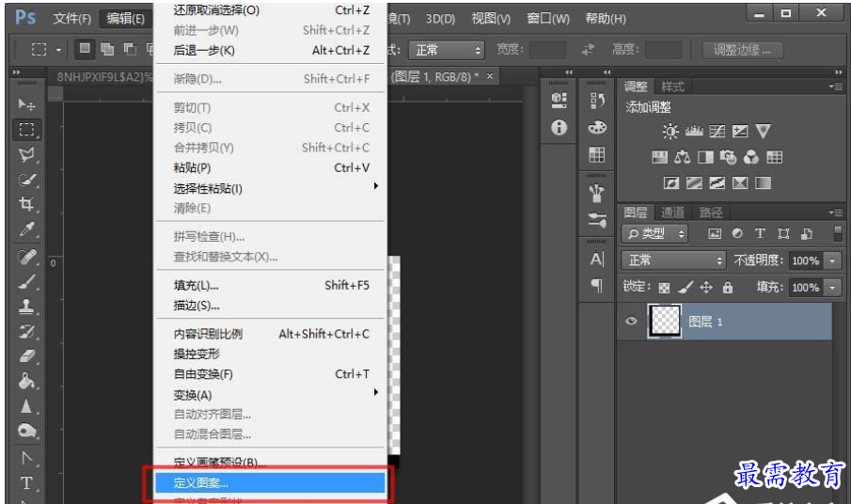Select the Quick Selection tool
This screenshot has width=851, height=504.
26,180
